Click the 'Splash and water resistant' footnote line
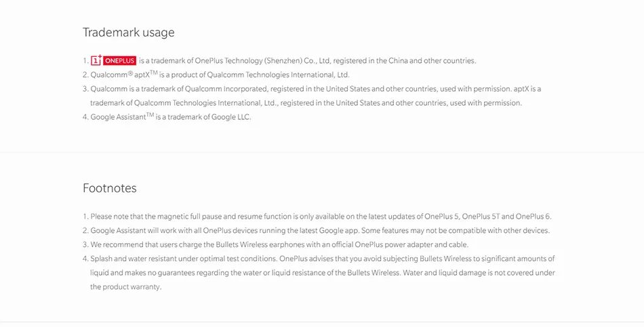Image resolution: width=644 pixels, height=327 pixels. click(x=323, y=259)
